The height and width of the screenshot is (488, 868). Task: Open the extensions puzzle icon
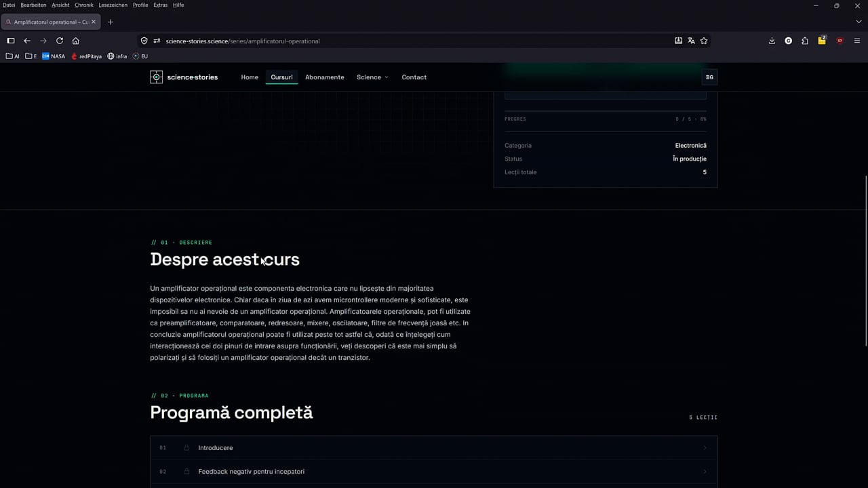(805, 41)
